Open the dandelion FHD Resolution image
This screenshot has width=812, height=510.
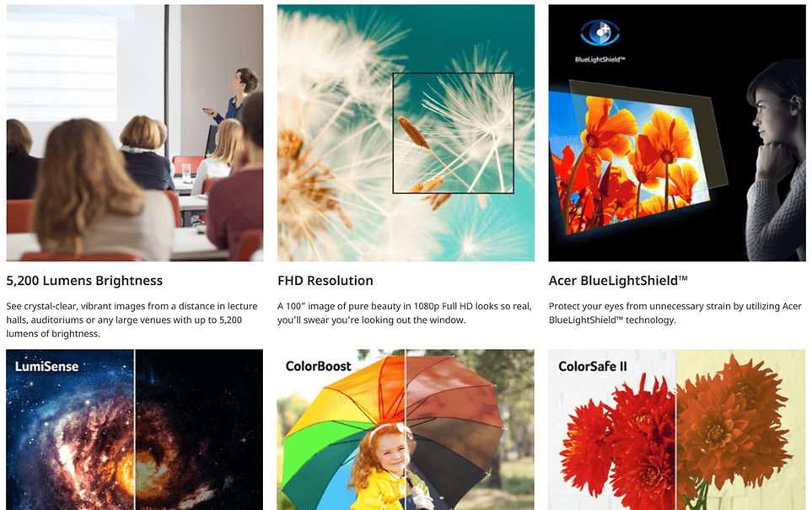[x=406, y=133]
